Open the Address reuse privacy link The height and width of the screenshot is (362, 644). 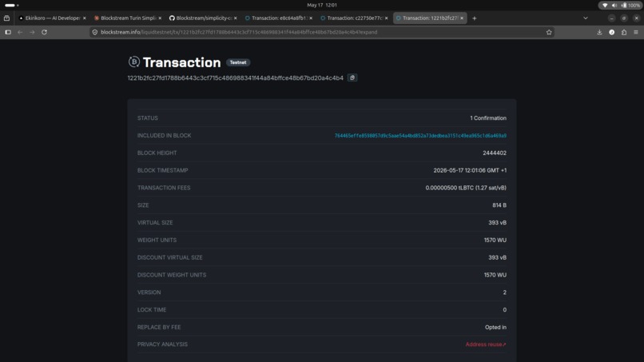tap(486, 344)
